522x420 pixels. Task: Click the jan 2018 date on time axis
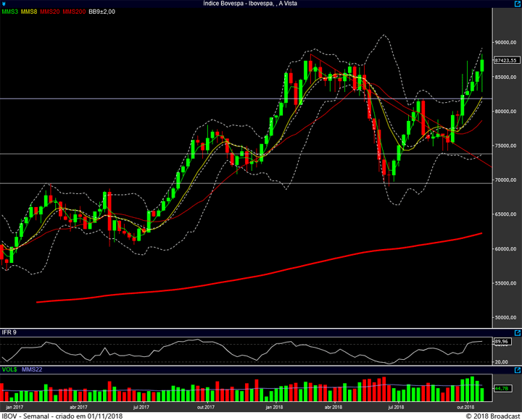[274, 407]
